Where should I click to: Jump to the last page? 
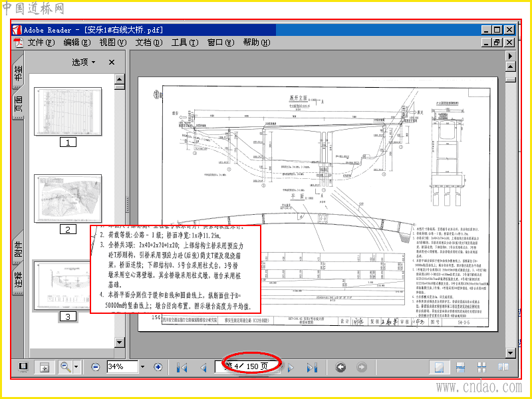tap(312, 368)
